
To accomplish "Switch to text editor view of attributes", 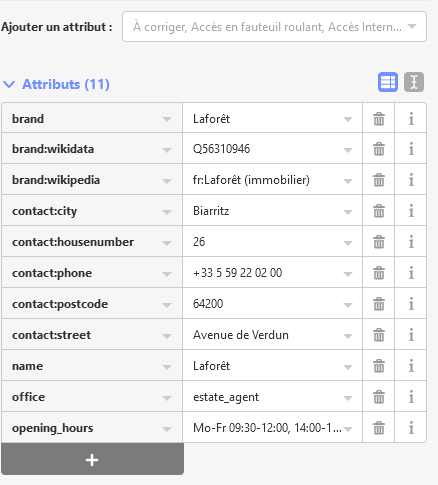I will [414, 82].
